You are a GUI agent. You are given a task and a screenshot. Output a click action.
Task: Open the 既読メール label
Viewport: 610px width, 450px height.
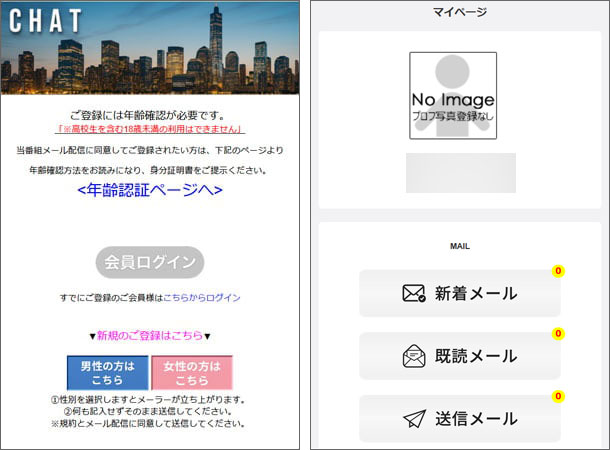pos(476,356)
